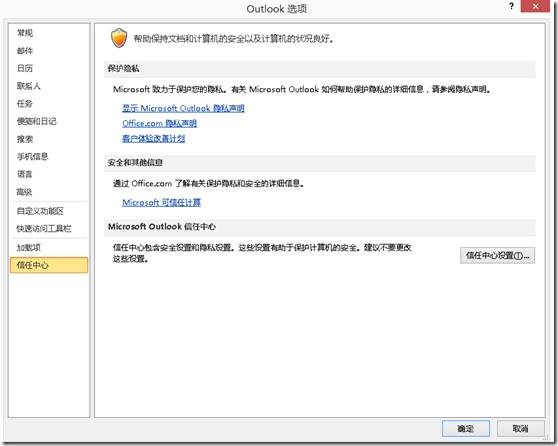Image resolution: width=558 pixels, height=446 pixels.
Task: Open the 常规 options category
Action: click(x=25, y=33)
